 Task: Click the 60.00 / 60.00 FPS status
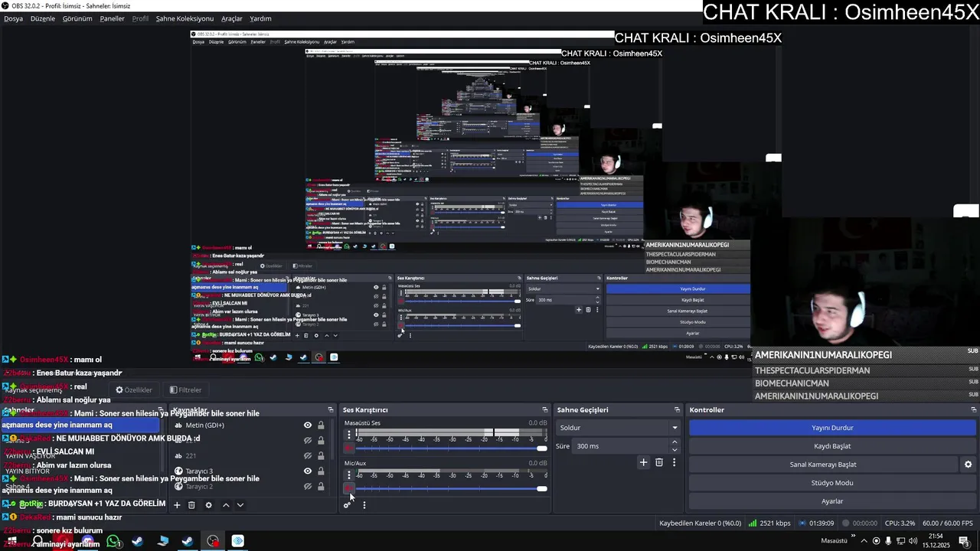point(948,523)
